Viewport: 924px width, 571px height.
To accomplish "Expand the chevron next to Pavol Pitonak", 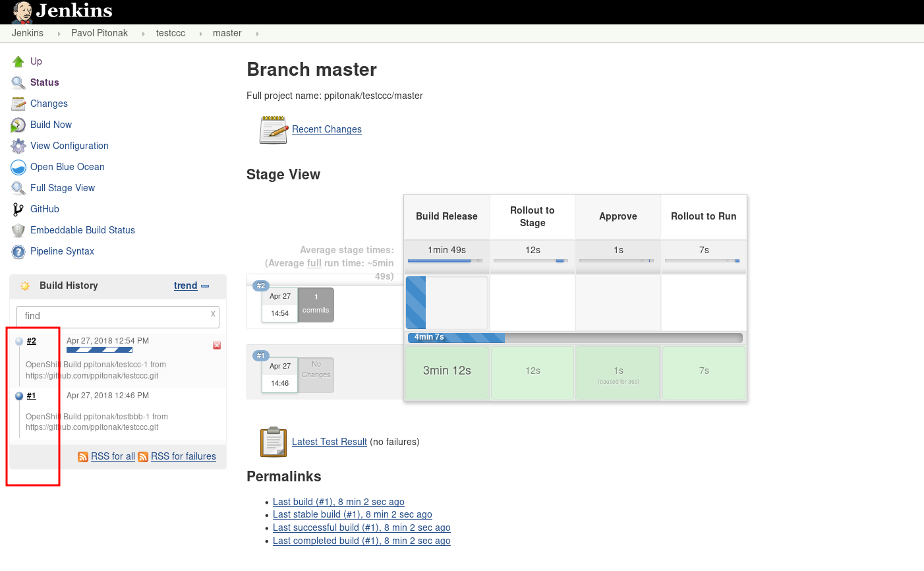I will tap(144, 33).
